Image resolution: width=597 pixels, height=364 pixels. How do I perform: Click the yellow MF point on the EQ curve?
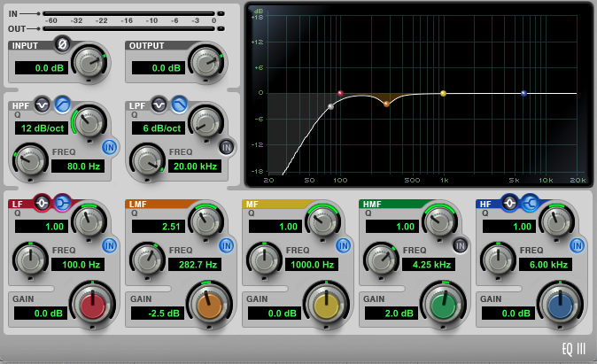coord(443,93)
